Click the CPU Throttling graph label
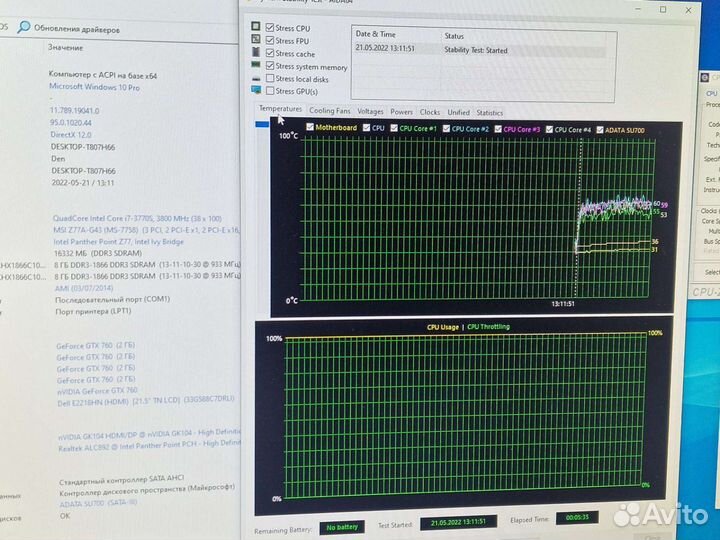Image resolution: width=720 pixels, height=540 pixels. (489, 326)
